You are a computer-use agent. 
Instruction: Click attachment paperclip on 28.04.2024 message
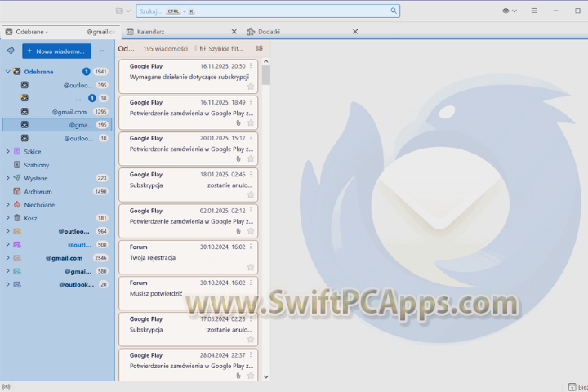point(238,376)
